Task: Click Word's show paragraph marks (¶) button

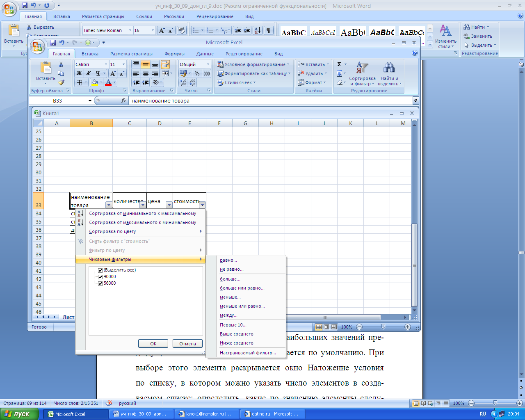Action: click(x=269, y=30)
